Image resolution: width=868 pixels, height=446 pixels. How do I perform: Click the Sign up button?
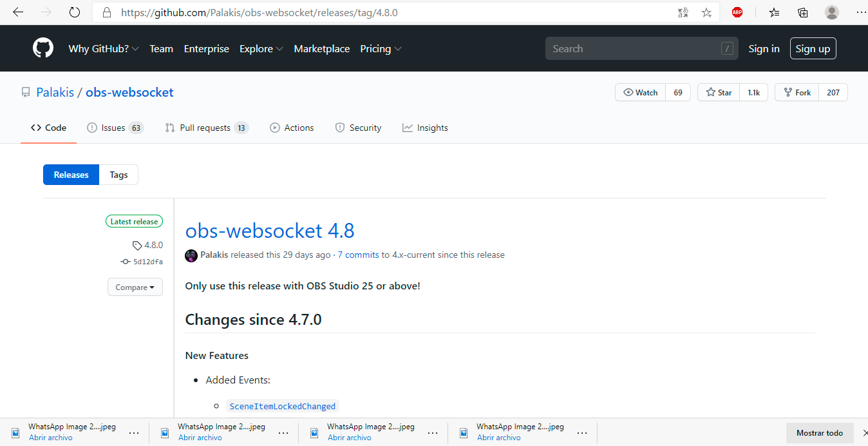coord(813,49)
